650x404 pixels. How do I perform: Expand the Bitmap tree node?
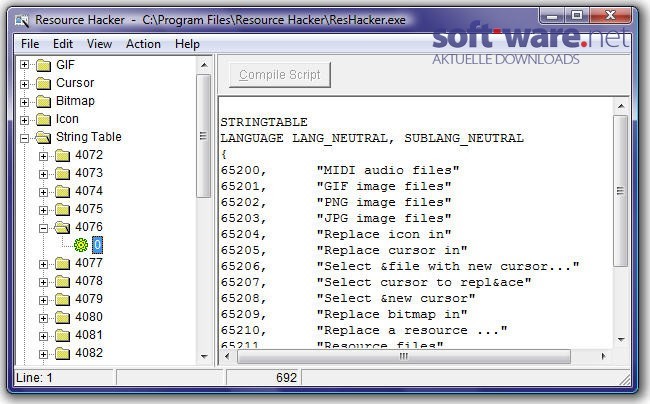click(x=24, y=102)
